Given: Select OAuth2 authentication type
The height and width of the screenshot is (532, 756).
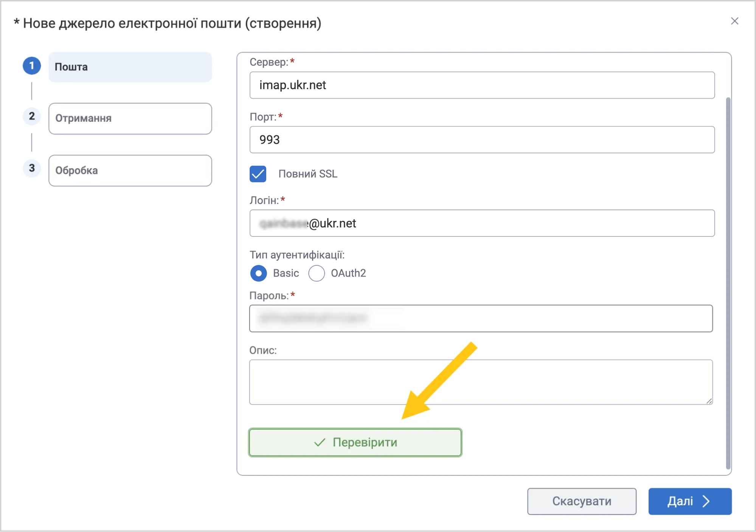Looking at the screenshot, I should pyautogui.click(x=317, y=273).
